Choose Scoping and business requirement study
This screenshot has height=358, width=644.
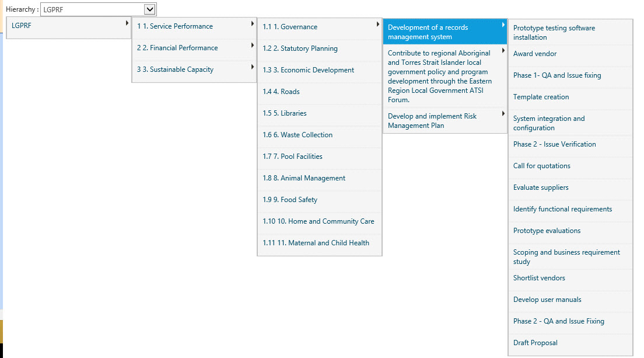(570, 256)
